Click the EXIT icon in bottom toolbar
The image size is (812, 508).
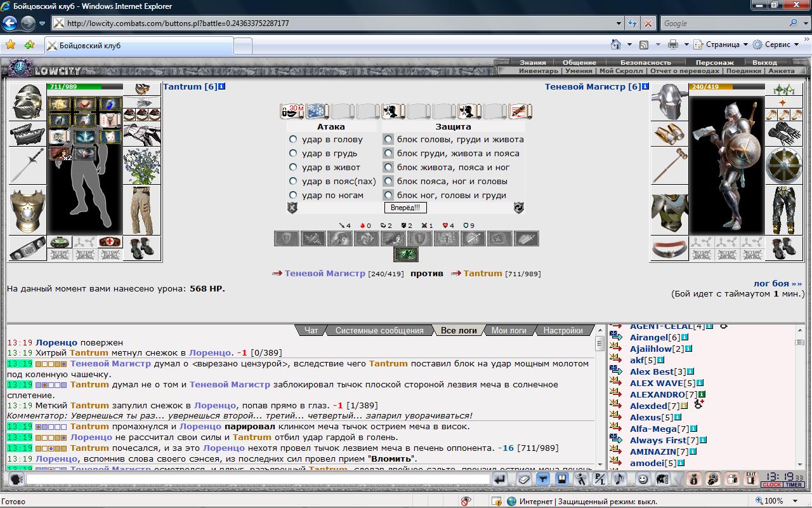tap(752, 479)
